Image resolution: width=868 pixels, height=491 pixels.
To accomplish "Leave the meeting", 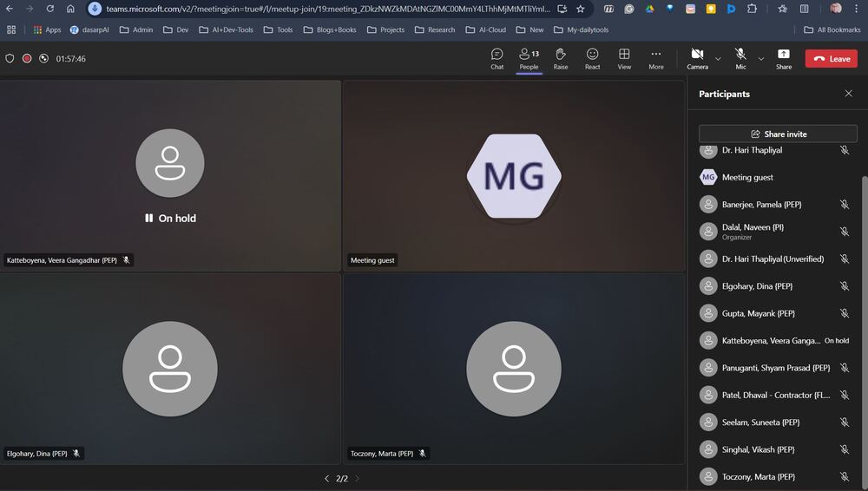I will point(831,59).
